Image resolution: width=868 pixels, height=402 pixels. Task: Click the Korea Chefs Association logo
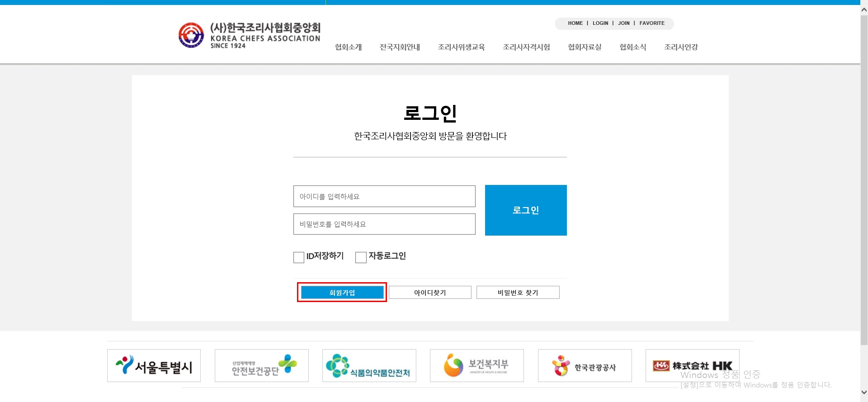250,35
